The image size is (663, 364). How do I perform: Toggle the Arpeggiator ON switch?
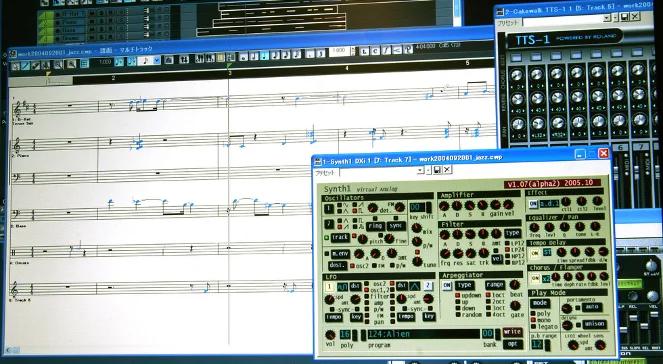pyautogui.click(x=447, y=286)
